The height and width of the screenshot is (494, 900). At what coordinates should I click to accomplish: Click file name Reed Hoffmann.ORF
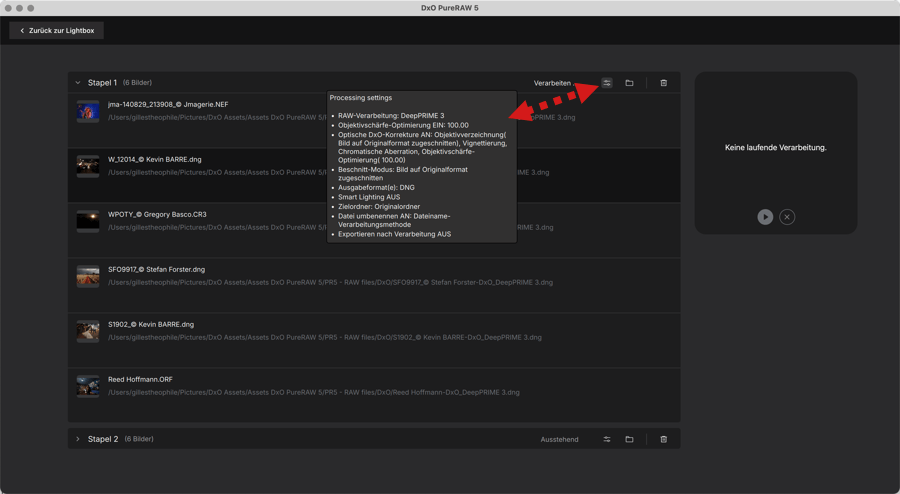140,380
